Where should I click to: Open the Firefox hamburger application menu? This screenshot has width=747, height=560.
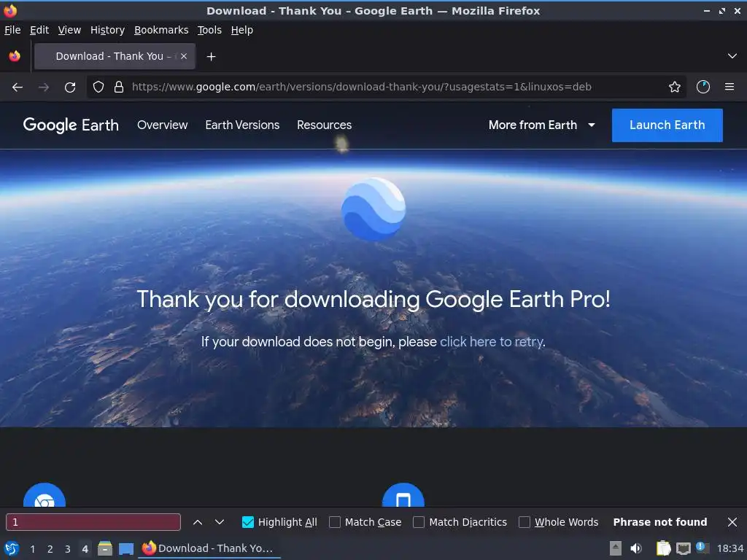(x=729, y=87)
